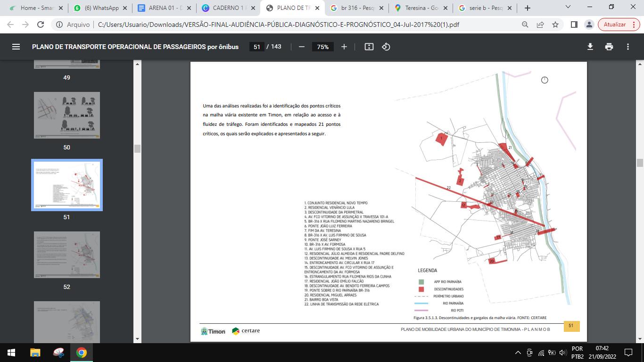Viewport: 644px width, 362px height.
Task: Open the Windows Start menu
Action: (x=11, y=352)
